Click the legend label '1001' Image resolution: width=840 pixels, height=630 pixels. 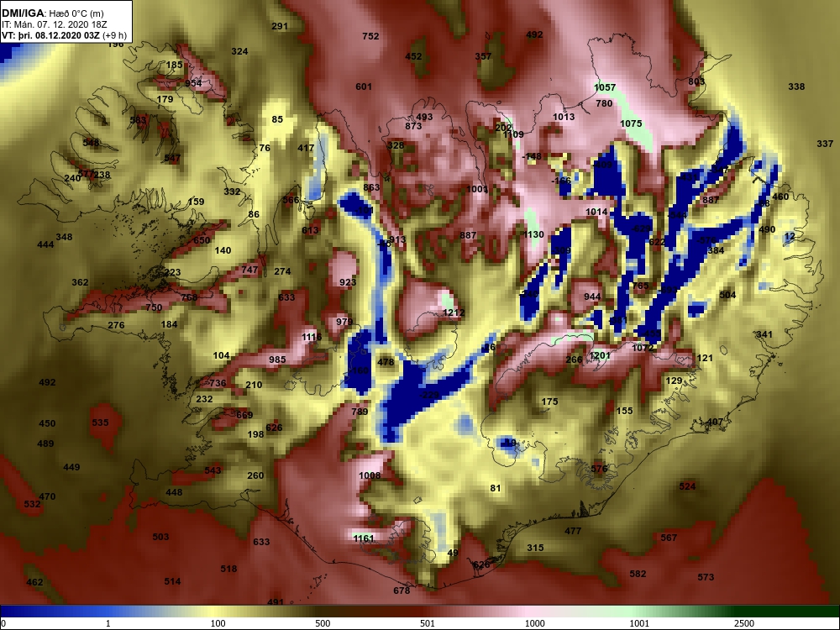(639, 623)
